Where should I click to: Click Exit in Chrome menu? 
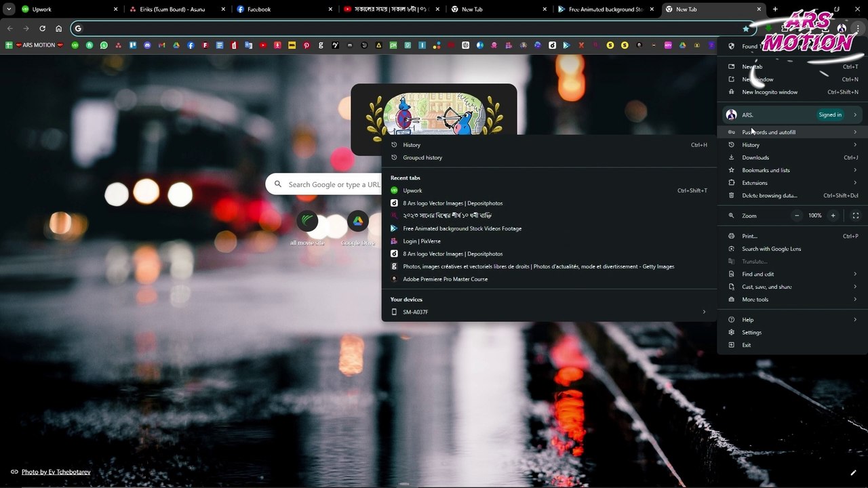792,345
